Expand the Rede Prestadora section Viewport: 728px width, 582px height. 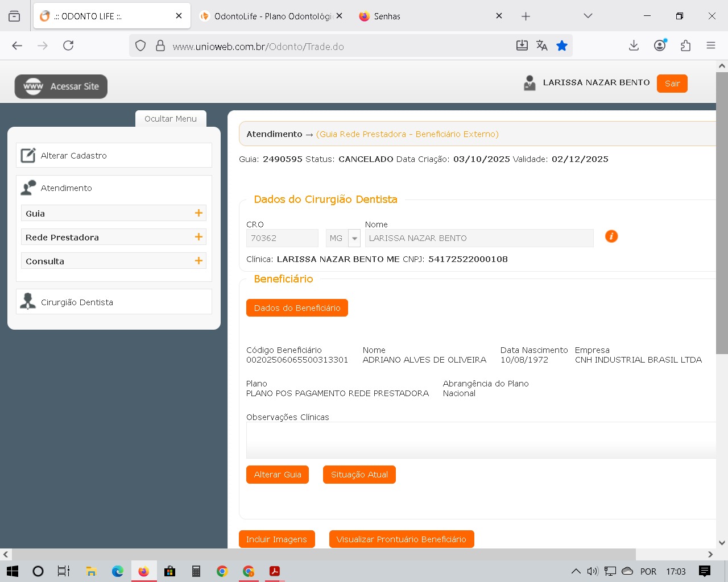198,237
